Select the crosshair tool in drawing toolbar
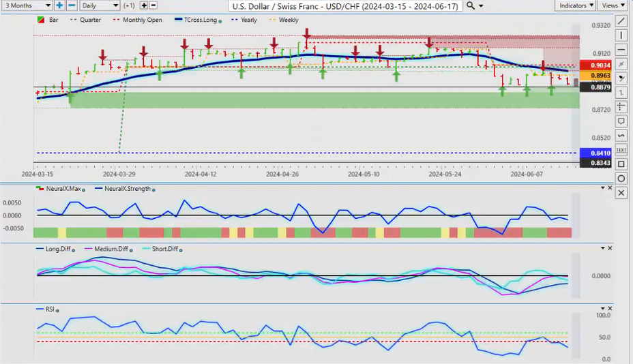633x364 pixels. pyautogui.click(x=621, y=106)
